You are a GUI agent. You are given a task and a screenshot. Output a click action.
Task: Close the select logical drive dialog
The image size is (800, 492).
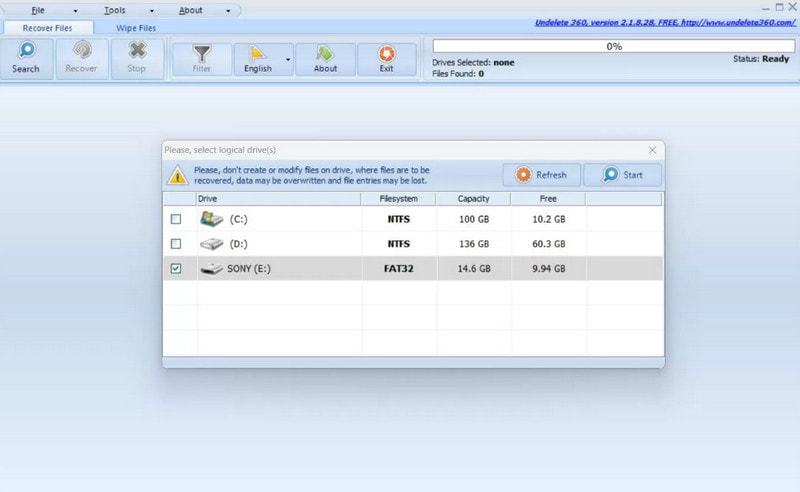(652, 150)
